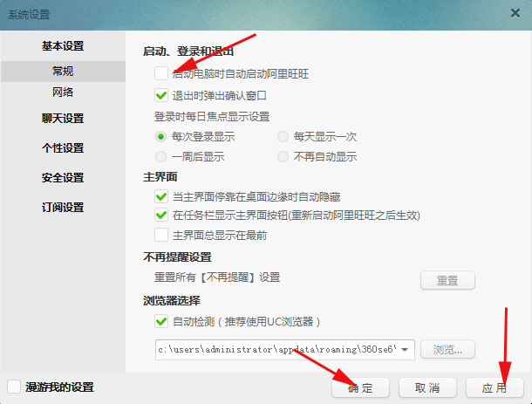
Task: Toggle 当主界面停靠在桌面边缘时自动隐藏 checkbox
Action: pos(161,196)
